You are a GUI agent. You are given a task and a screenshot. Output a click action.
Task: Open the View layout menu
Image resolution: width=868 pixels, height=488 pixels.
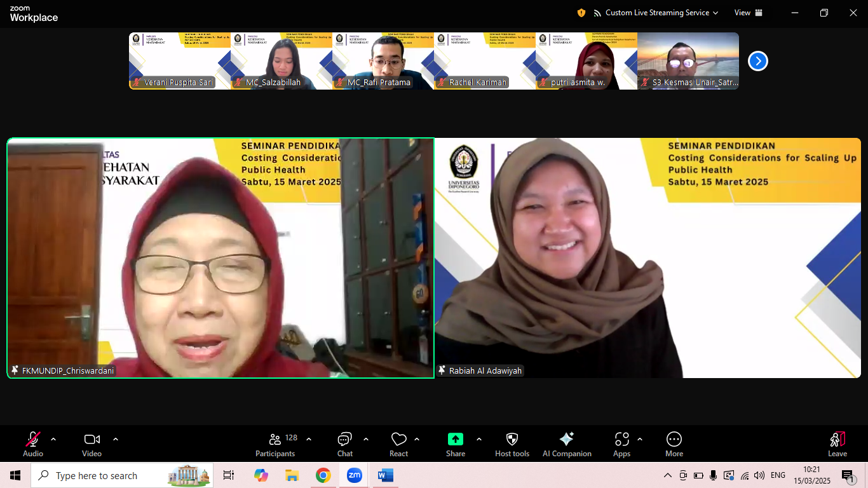point(748,13)
